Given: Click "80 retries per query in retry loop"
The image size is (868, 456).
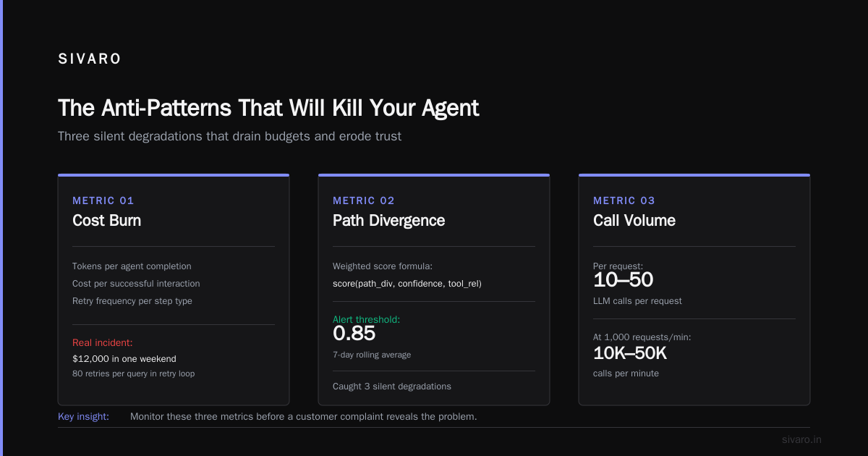Looking at the screenshot, I should 133,373.
